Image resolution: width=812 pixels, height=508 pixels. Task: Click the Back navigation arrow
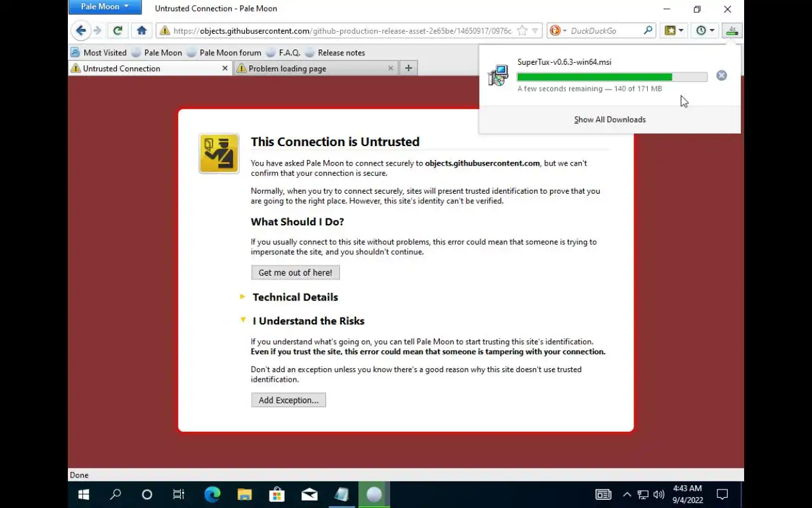click(x=81, y=30)
